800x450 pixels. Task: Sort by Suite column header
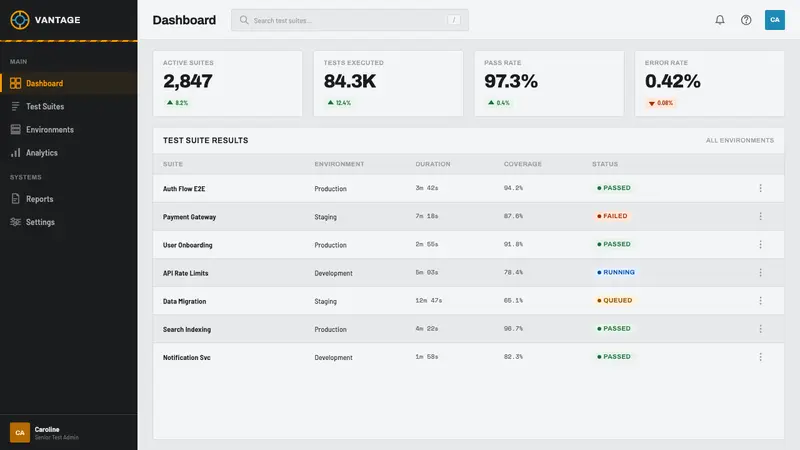pyautogui.click(x=172, y=164)
